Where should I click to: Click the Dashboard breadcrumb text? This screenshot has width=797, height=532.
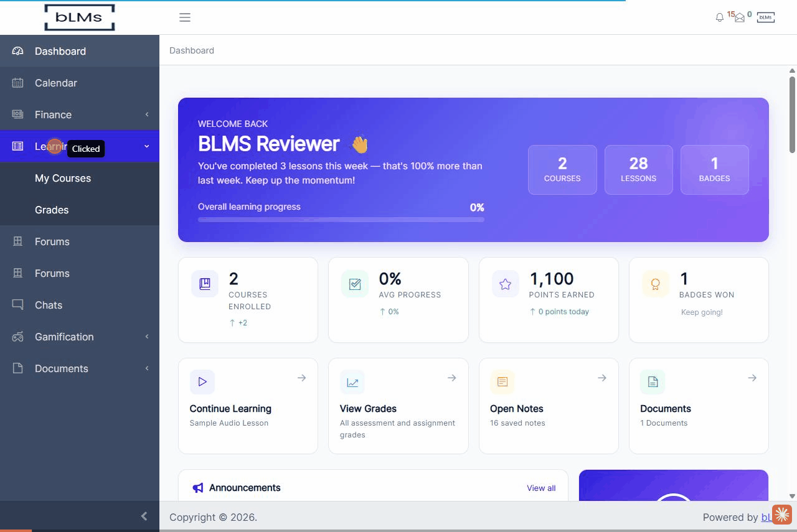[x=192, y=50]
